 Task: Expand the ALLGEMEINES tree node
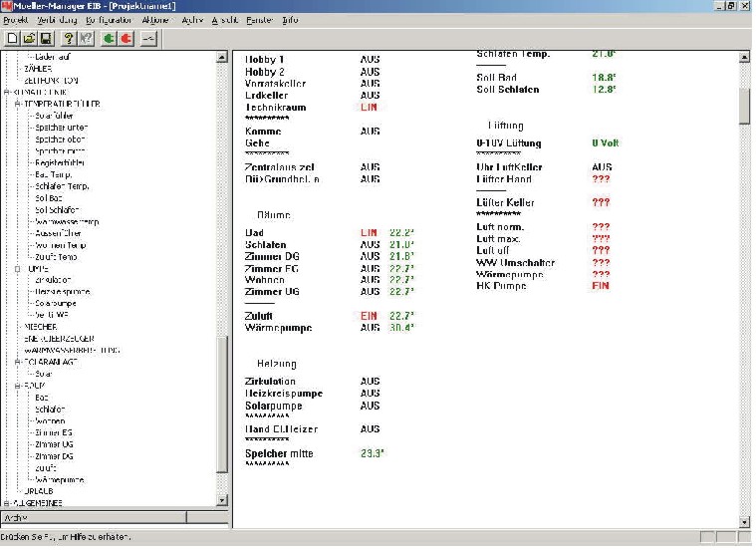(x=6, y=503)
